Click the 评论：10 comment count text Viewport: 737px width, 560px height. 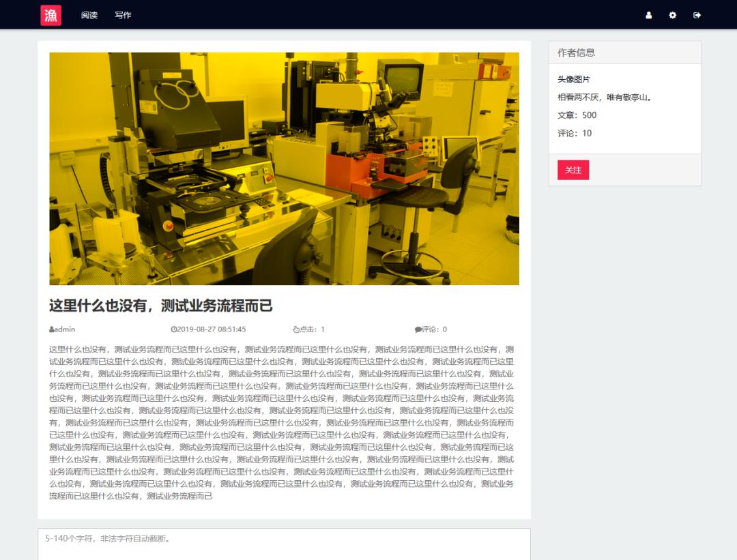pyautogui.click(x=576, y=134)
